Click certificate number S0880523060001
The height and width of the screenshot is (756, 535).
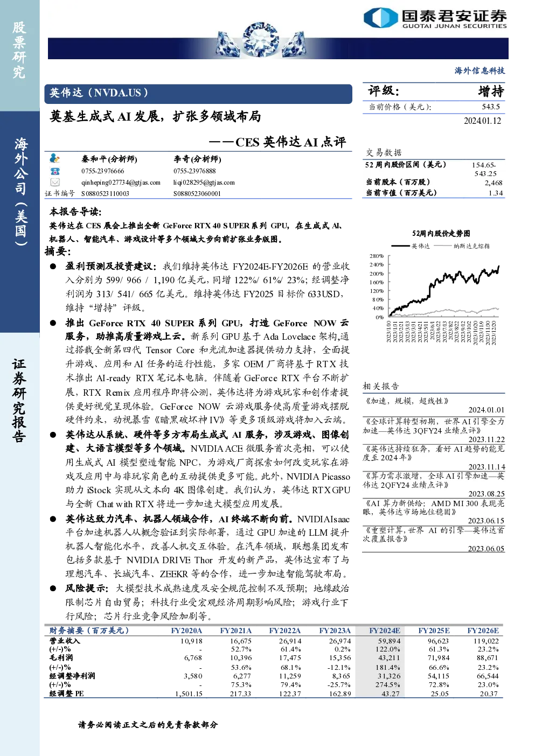197,194
